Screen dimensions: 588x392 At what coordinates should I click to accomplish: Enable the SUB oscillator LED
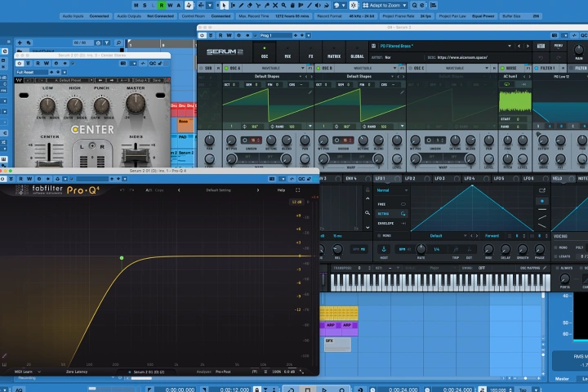click(202, 69)
